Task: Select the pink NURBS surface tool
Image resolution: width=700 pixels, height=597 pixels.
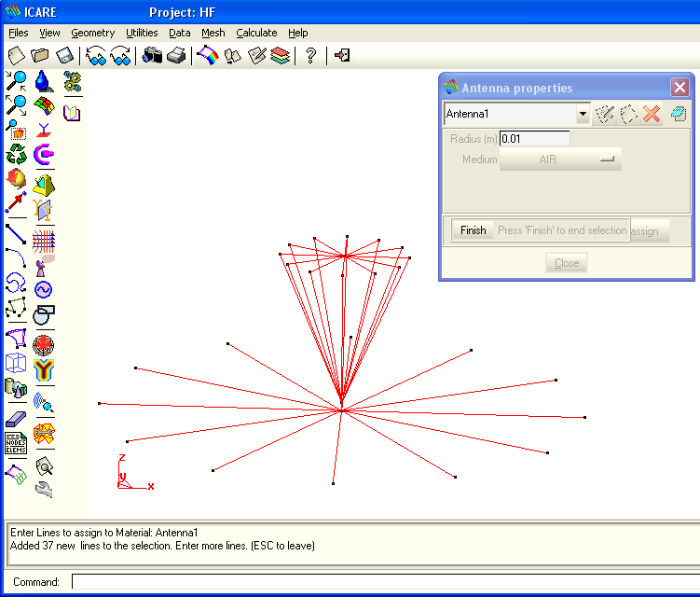Action: pos(16,339)
